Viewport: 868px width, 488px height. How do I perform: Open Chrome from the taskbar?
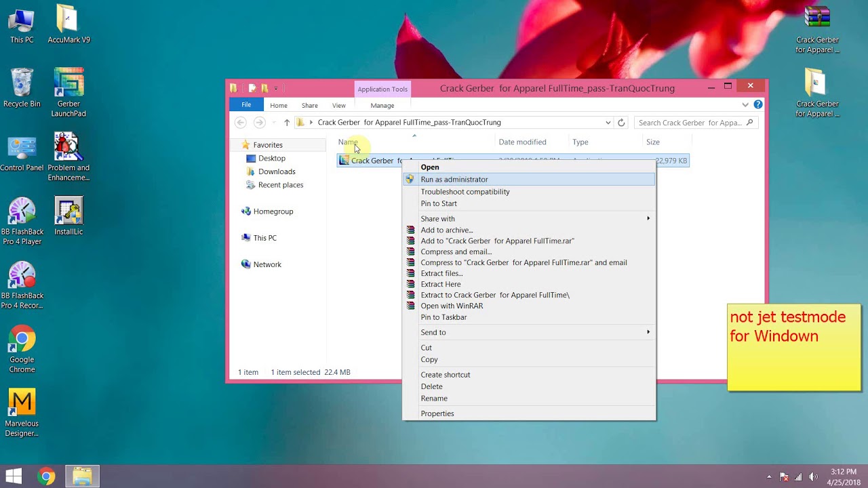(x=46, y=476)
